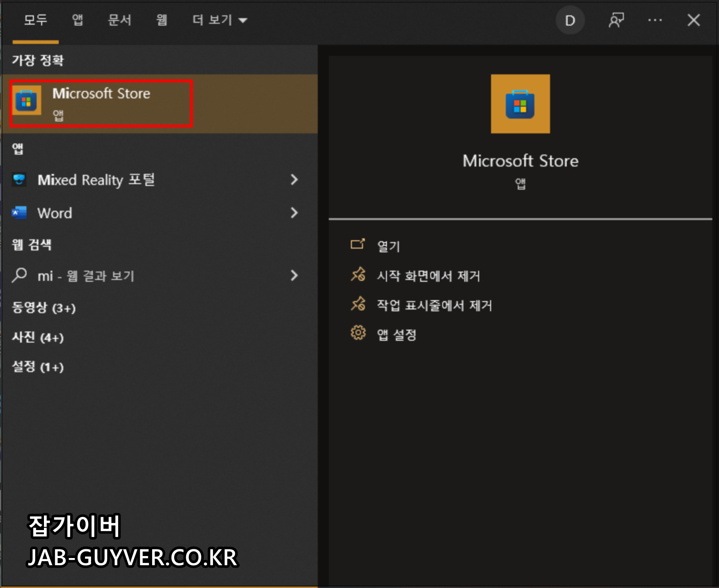719x588 pixels.
Task: Click the Microsoft Store icon in best match
Action: pyautogui.click(x=26, y=100)
